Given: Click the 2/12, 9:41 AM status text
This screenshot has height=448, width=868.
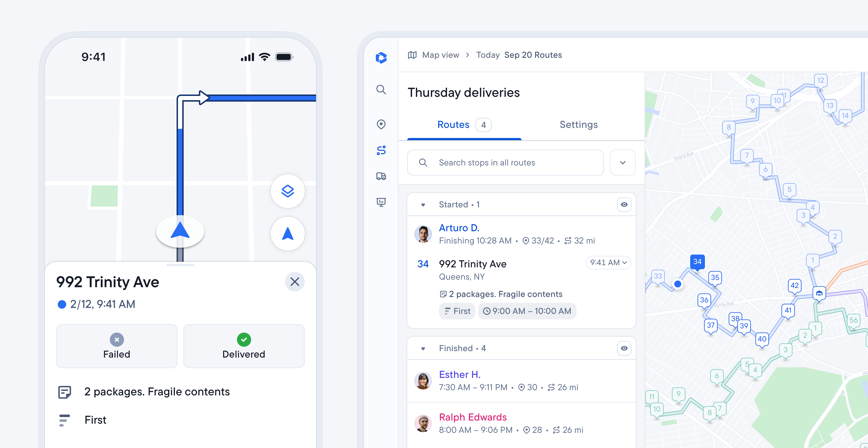Looking at the screenshot, I should click(x=102, y=304).
